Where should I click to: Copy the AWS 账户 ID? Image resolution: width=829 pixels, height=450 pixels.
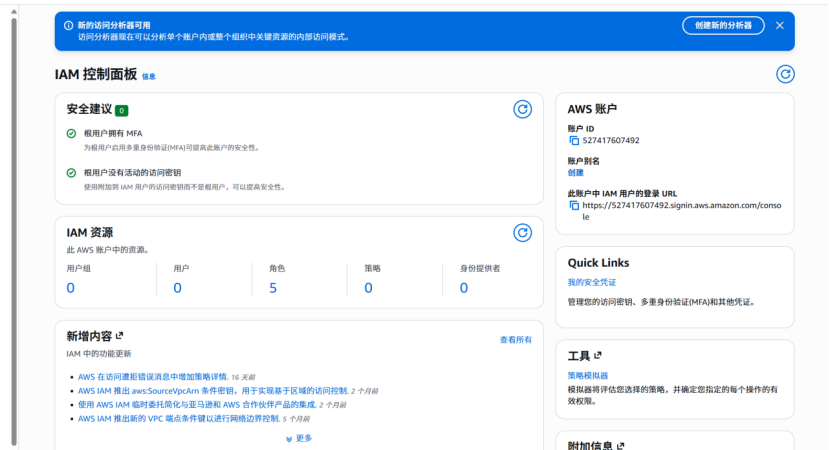coord(574,141)
